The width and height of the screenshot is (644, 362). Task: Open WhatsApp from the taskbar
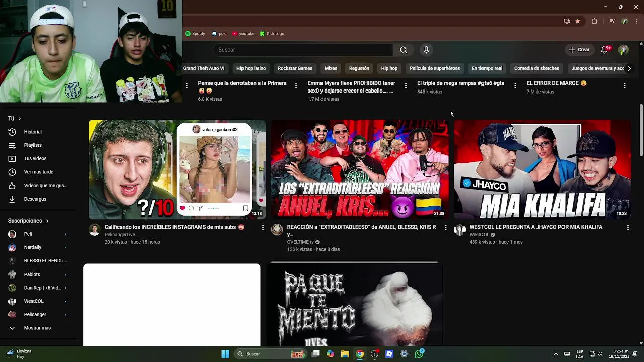[419, 354]
